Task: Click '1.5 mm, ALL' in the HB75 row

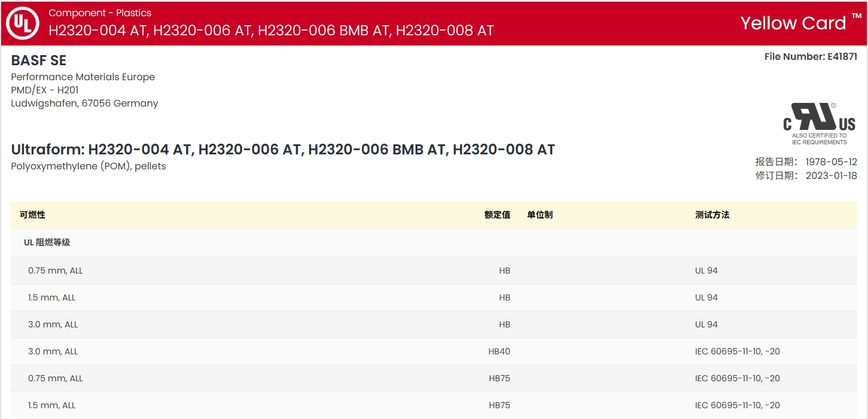Action: pos(52,405)
